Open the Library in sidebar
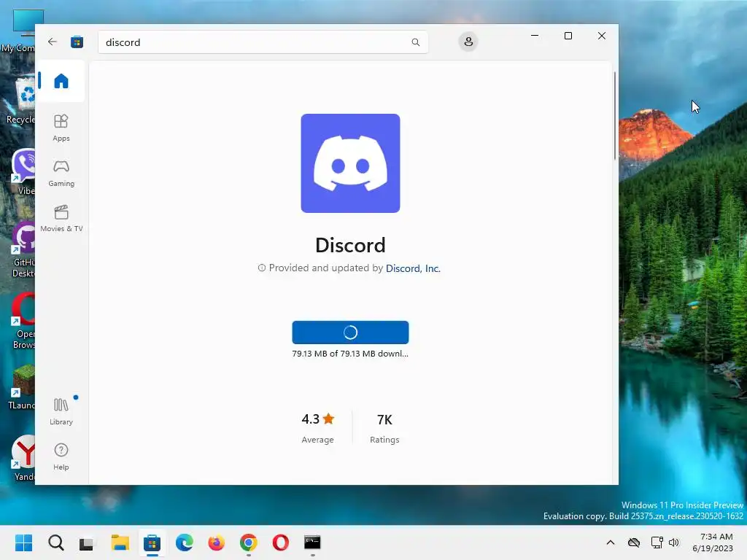The image size is (747, 560). click(x=61, y=411)
